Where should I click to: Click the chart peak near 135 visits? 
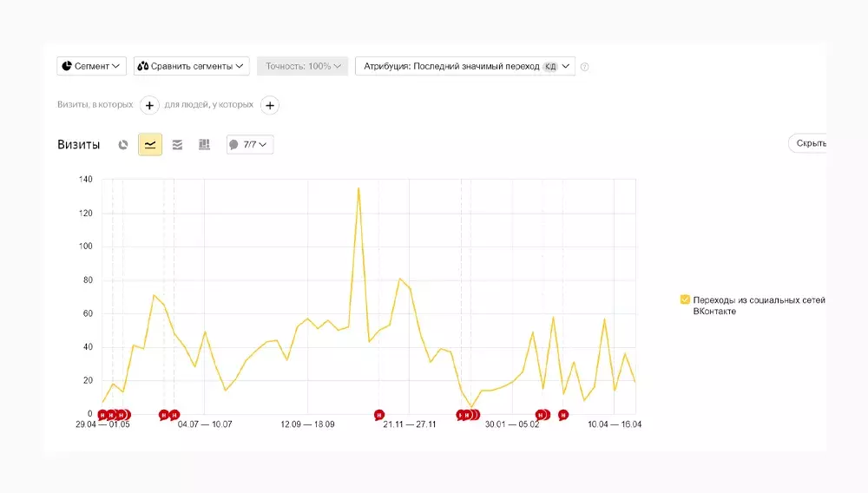click(358, 188)
